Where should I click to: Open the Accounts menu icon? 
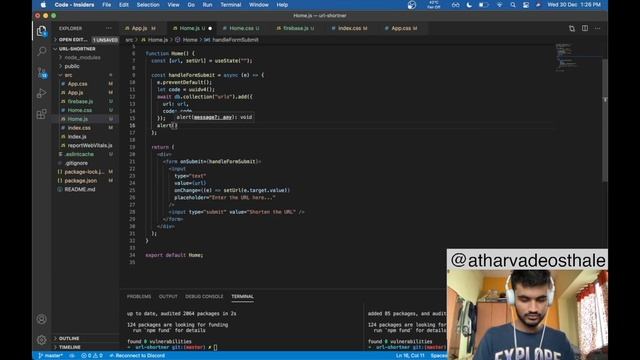coord(42,319)
